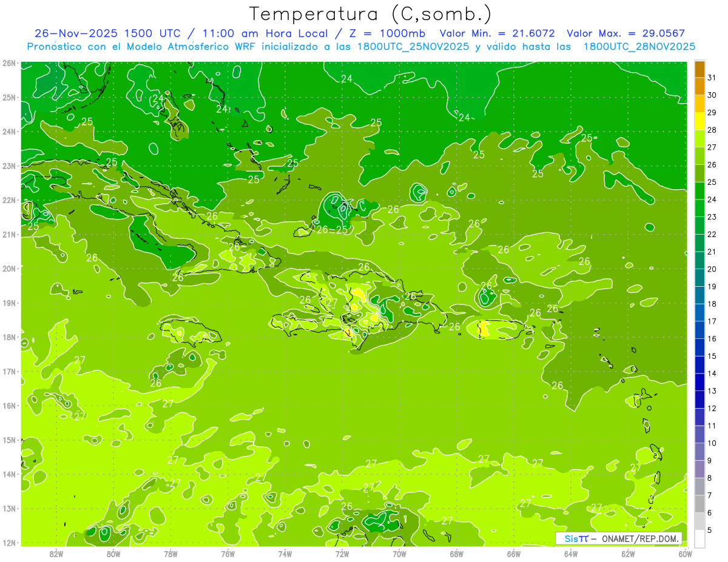
Task: Click the 60W longitude axis label
Action: tap(685, 554)
